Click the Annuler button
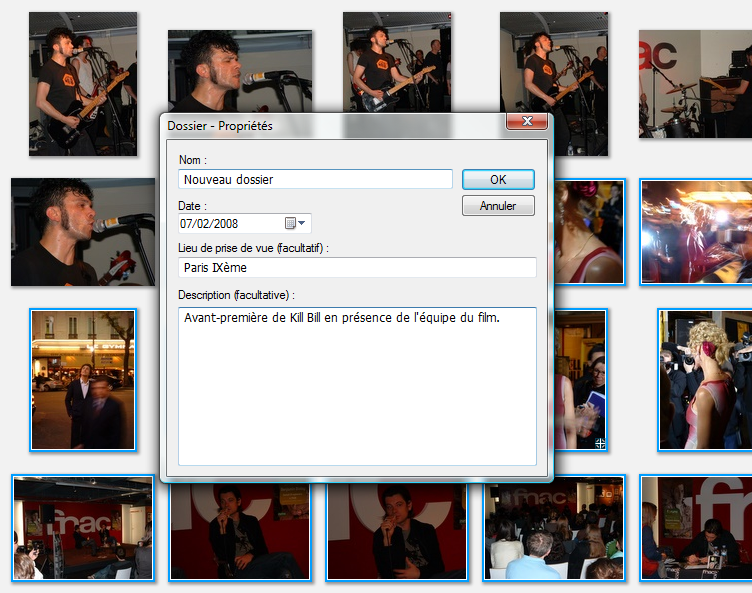Image resolution: width=752 pixels, height=593 pixels. tap(498, 206)
